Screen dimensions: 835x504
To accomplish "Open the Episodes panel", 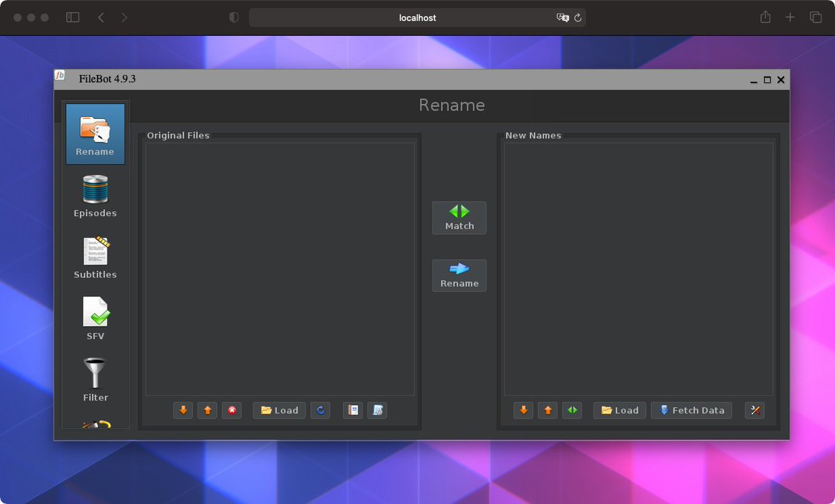I will coord(95,196).
